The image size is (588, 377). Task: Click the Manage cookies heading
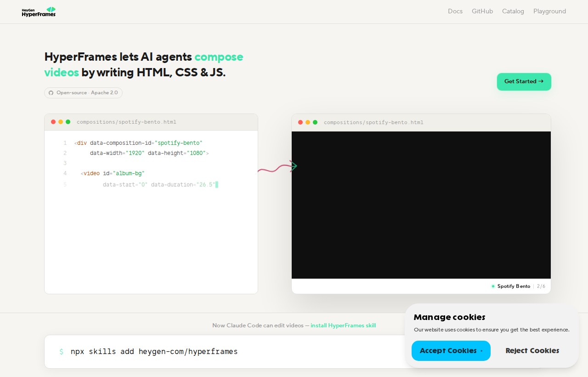[449, 317]
